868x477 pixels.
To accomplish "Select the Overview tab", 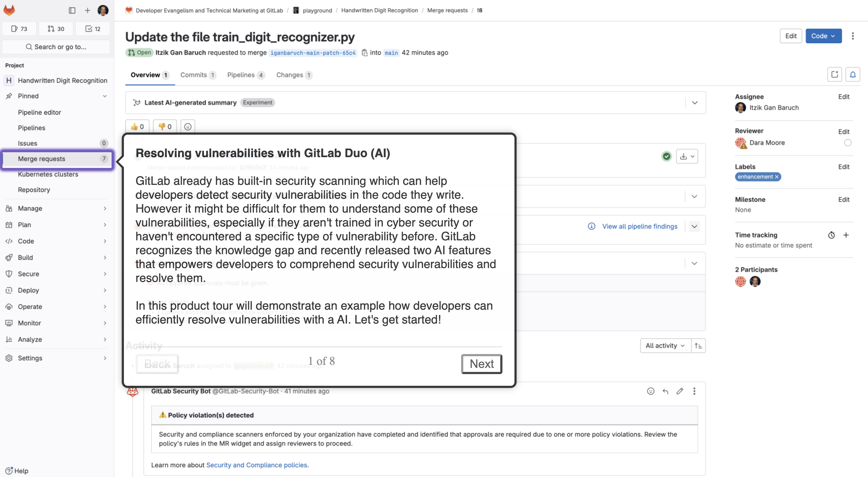I will 145,75.
